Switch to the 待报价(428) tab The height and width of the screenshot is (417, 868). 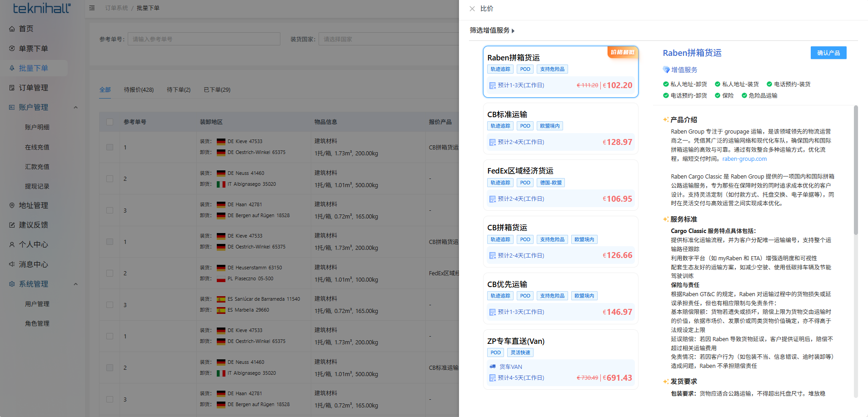coord(139,89)
